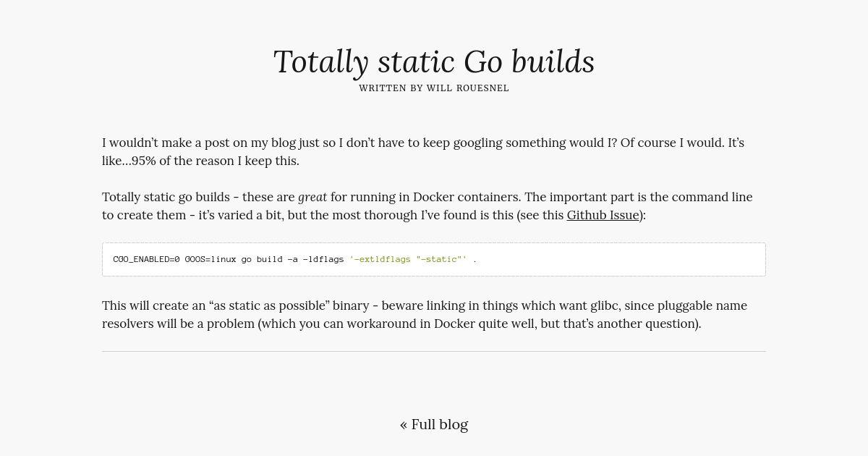
Task: Click the horizontal divider line below article
Action: 434,352
